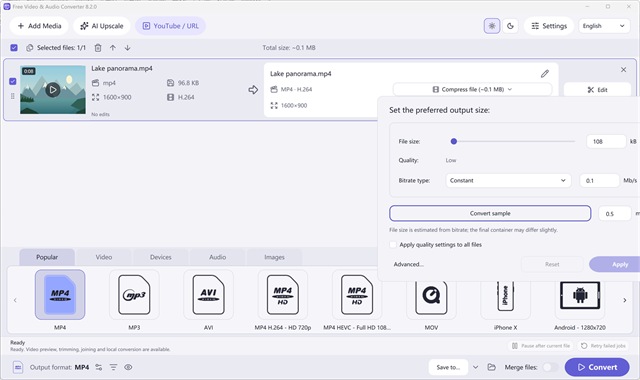Toggle the eye preview icon
The width and height of the screenshot is (640, 380).
[128, 367]
